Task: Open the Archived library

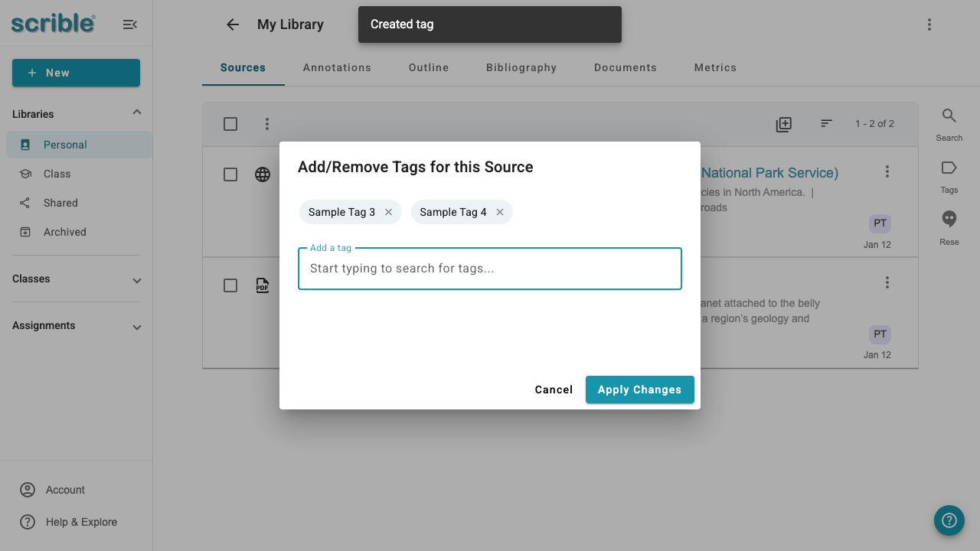Action: (79, 232)
